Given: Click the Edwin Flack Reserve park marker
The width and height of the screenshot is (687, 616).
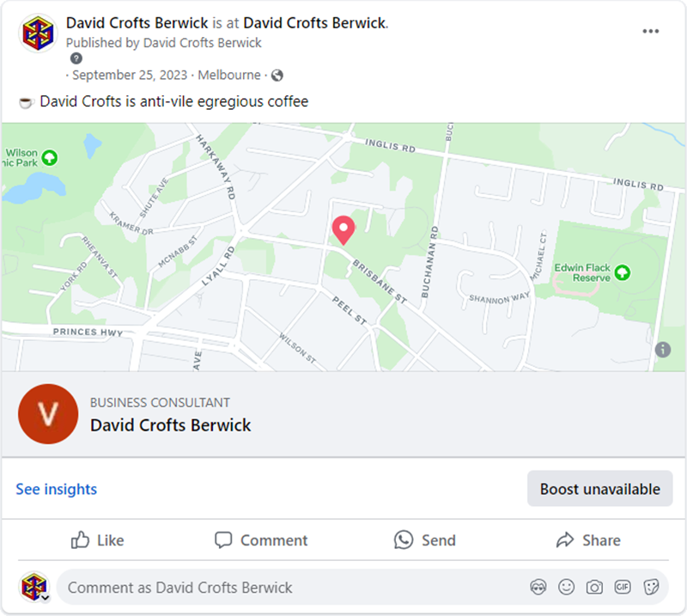Looking at the screenshot, I should 623,272.
